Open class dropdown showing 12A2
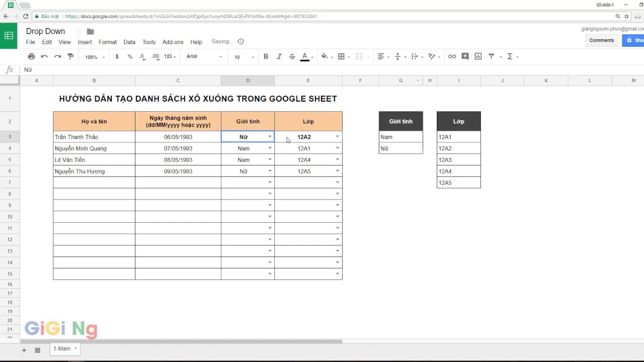Image resolution: width=644 pixels, height=362 pixels. (x=338, y=137)
